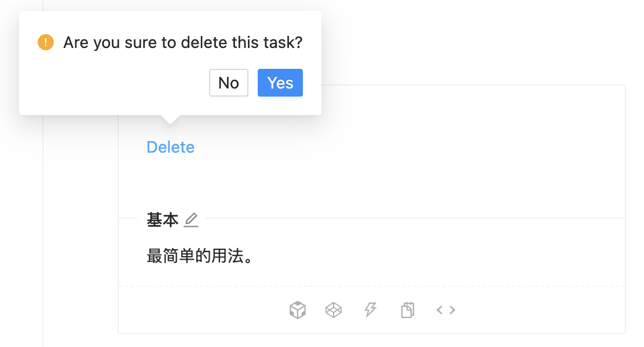Open this demo in CodePen
Screen dimensions: 644x347
coord(334,310)
